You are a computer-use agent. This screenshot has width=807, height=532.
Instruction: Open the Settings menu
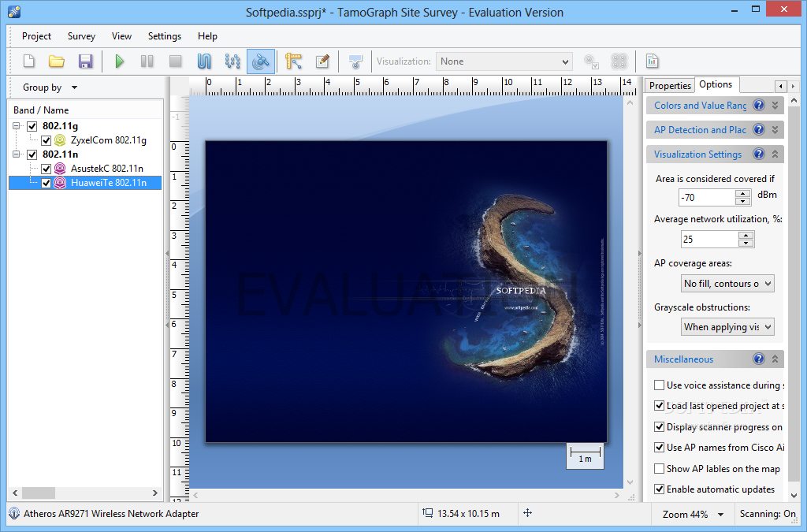(x=165, y=36)
